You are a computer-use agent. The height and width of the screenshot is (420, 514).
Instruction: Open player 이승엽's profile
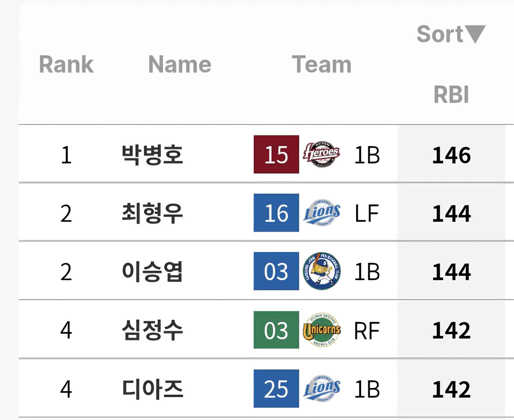pos(152,272)
